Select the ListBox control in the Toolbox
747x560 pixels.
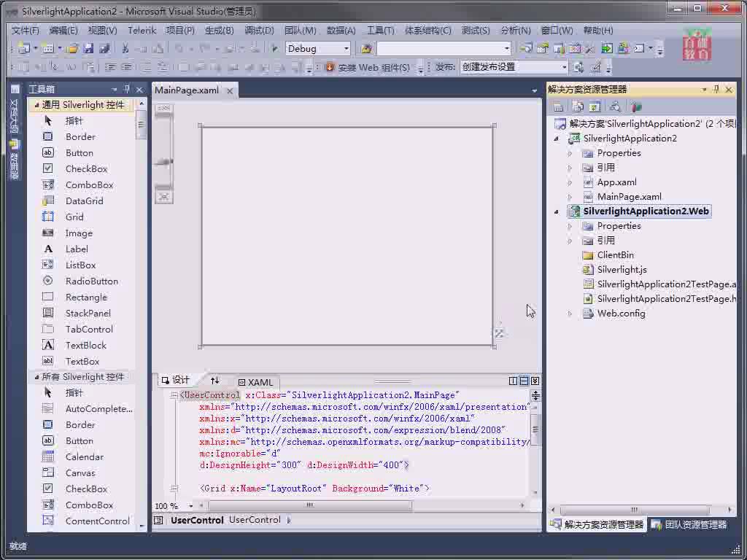(80, 265)
